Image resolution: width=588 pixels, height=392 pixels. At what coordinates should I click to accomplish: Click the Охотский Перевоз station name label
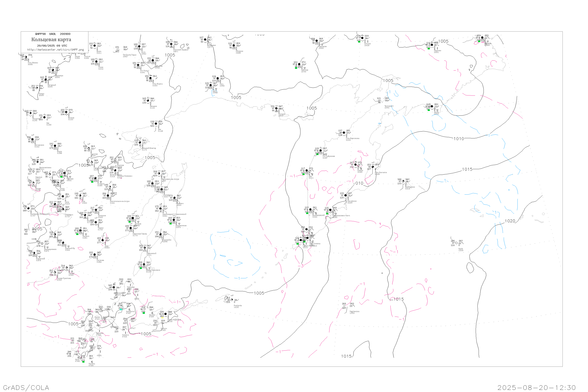(x=181, y=50)
